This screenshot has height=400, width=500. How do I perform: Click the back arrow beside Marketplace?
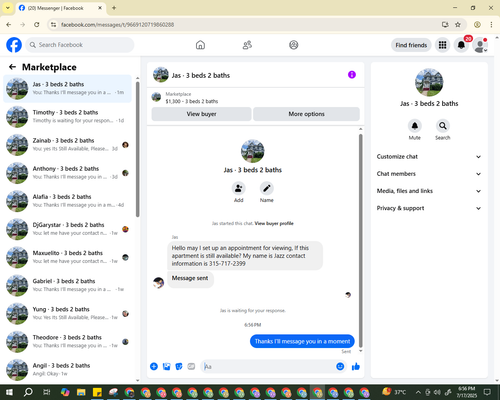click(x=12, y=67)
